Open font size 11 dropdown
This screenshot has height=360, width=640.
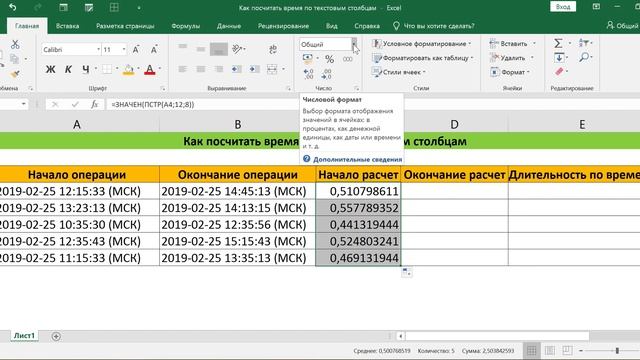point(124,49)
